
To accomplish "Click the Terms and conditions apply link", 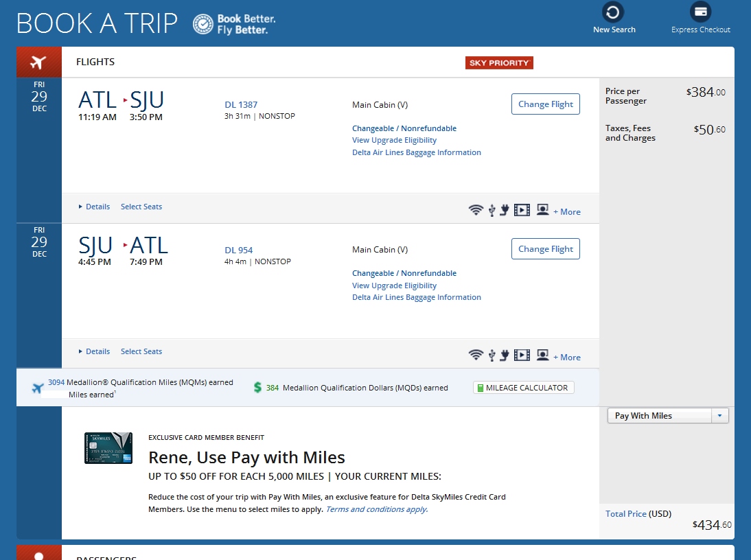I will [377, 509].
